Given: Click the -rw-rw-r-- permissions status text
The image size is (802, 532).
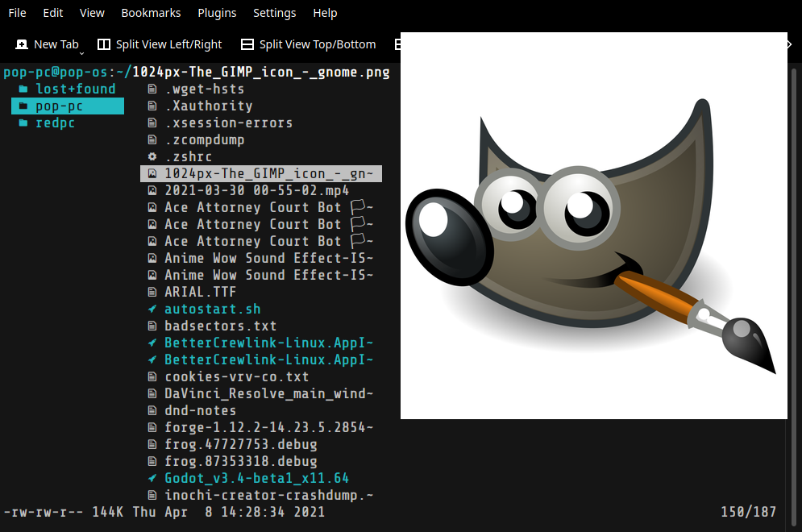Looking at the screenshot, I should click(x=43, y=512).
